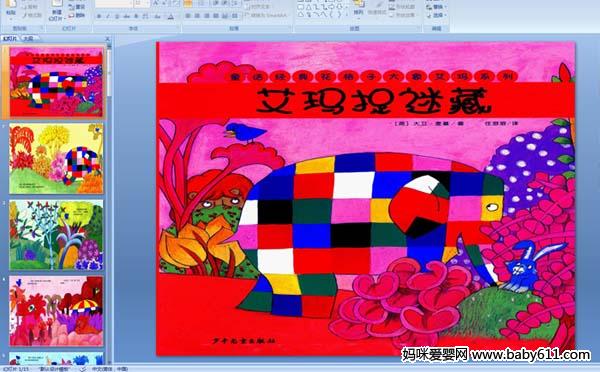Image resolution: width=600 pixels, height=372 pixels.
Task: Switch to the Outline tab in the side pane
Action: pos(28,38)
